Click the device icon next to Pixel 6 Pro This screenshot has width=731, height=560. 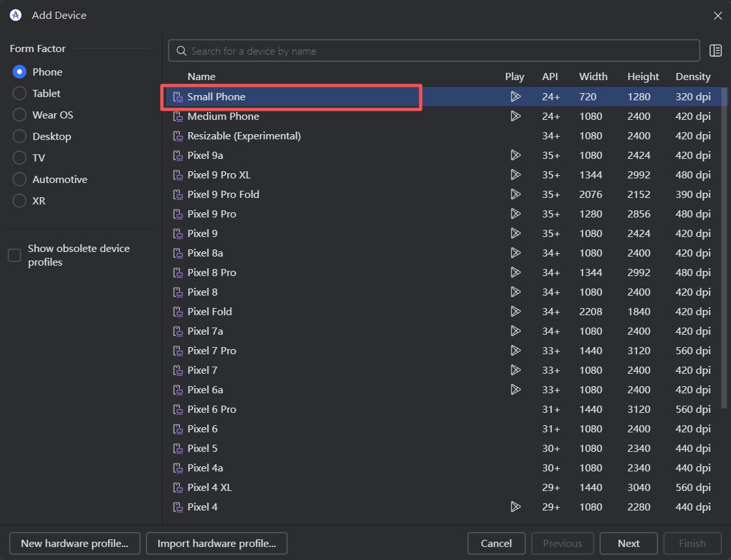click(178, 410)
